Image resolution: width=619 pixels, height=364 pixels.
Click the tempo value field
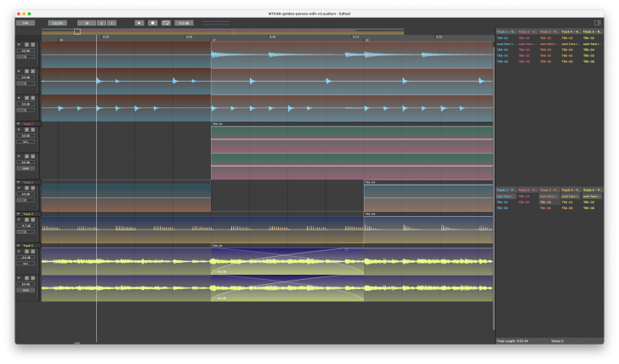click(x=58, y=23)
